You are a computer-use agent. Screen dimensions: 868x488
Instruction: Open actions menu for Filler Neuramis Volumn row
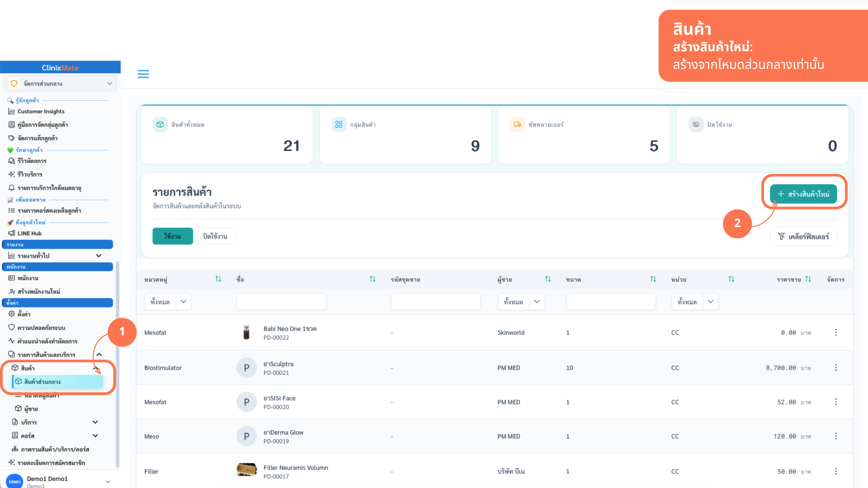pos(836,471)
